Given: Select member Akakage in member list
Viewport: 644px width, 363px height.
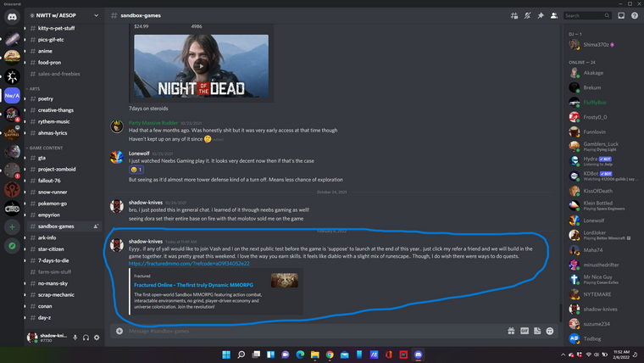Looking at the screenshot, I should pos(601,73).
